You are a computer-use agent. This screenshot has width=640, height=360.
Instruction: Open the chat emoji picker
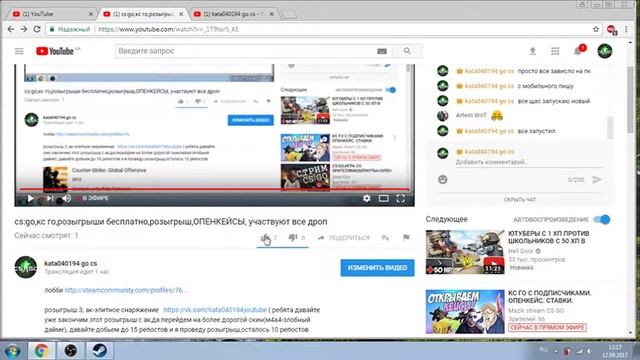click(442, 179)
